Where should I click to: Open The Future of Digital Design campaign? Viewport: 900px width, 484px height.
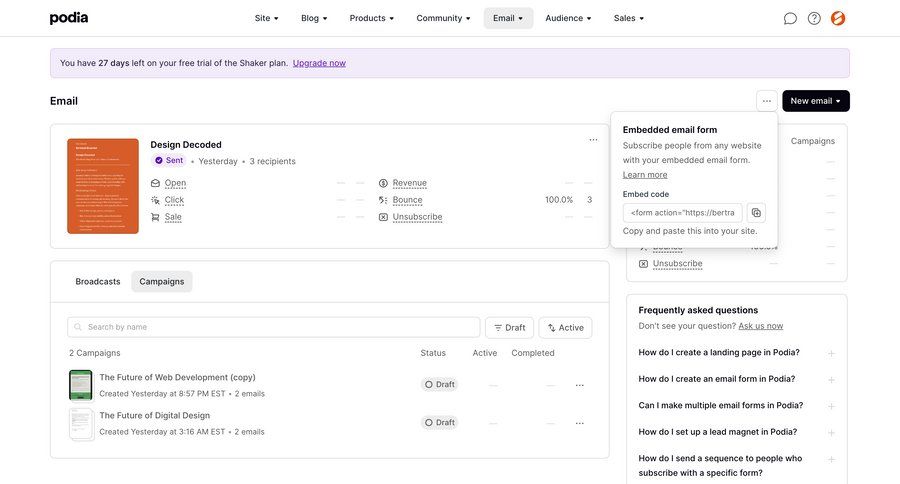click(x=154, y=415)
